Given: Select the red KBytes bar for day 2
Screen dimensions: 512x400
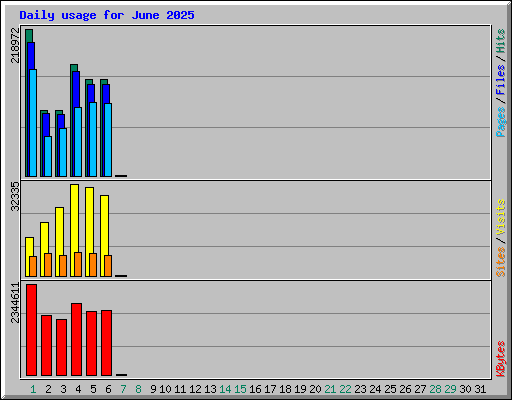Looking at the screenshot, I should point(46,345).
